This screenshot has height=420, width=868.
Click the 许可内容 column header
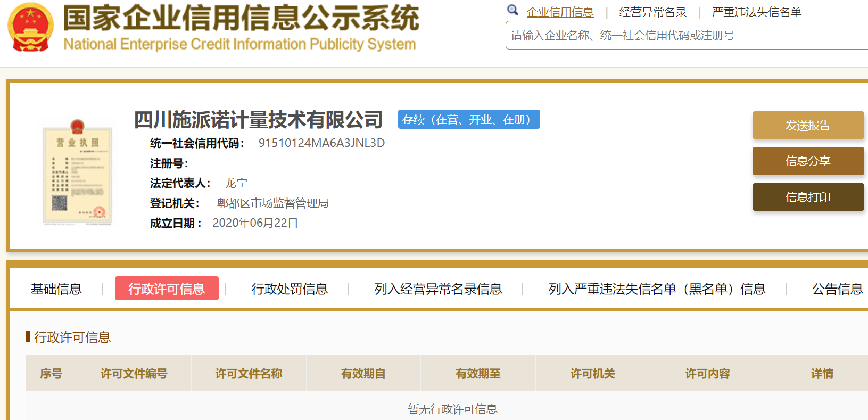707,373
